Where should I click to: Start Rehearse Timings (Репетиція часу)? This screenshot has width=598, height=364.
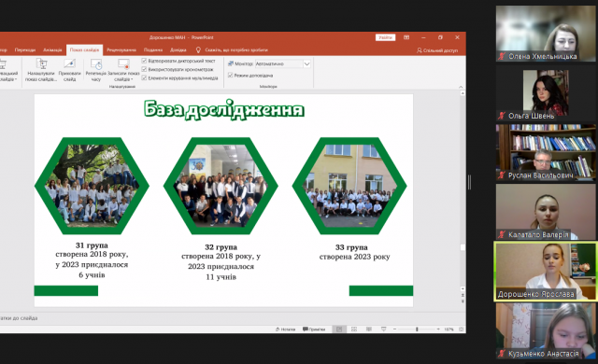[95, 70]
